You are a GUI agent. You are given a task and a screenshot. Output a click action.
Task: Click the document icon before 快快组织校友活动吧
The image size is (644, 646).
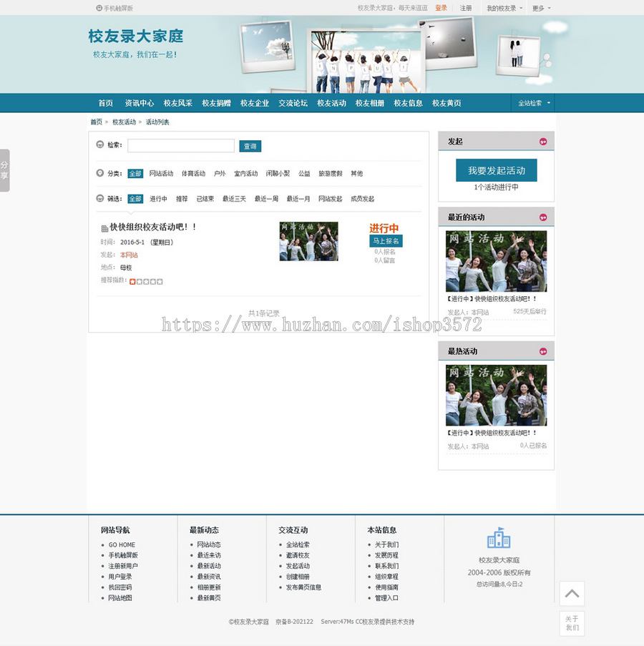click(x=104, y=227)
